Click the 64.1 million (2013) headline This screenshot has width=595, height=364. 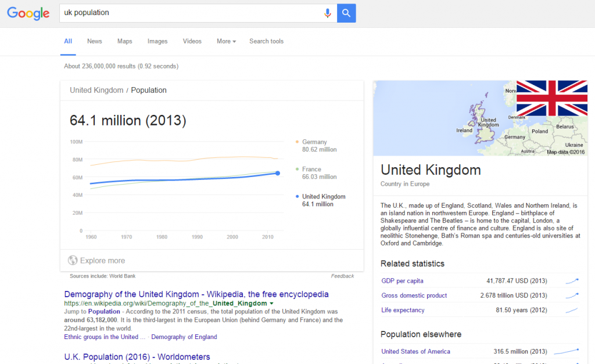pos(128,121)
